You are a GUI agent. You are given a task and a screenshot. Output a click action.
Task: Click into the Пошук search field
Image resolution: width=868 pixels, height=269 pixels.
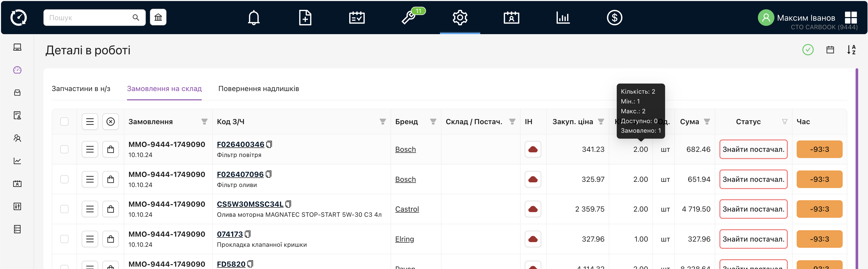pyautogui.click(x=89, y=18)
